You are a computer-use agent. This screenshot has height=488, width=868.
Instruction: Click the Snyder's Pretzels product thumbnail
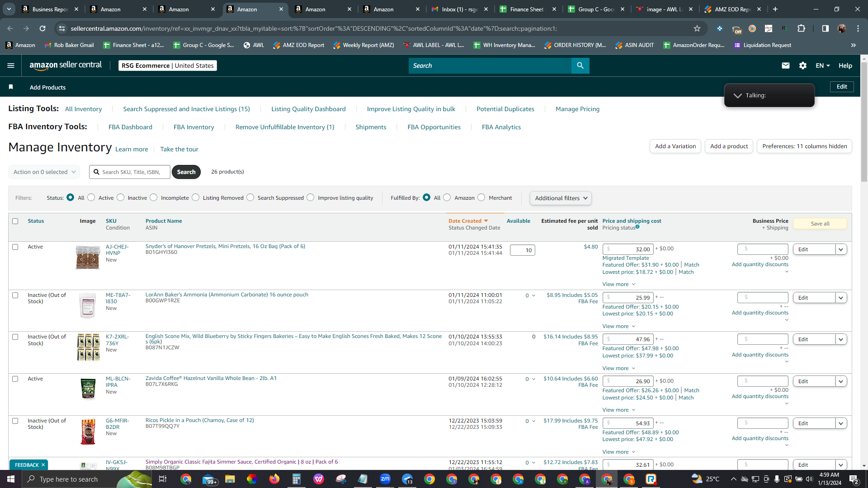coord(88,258)
